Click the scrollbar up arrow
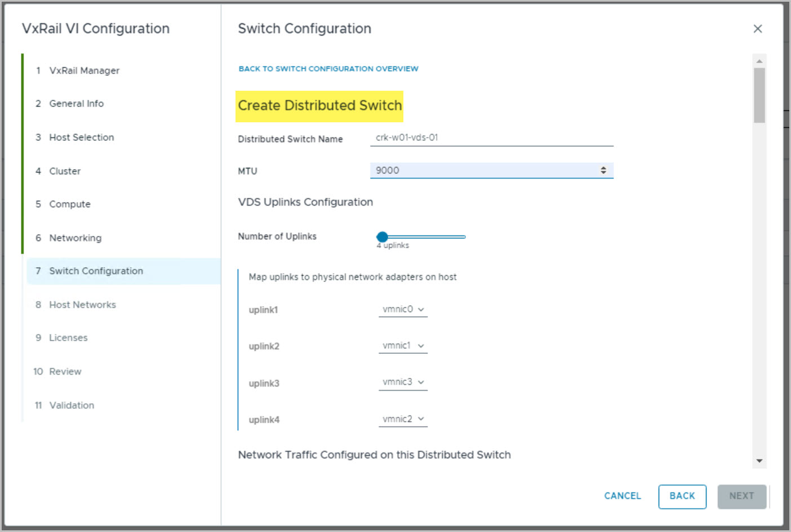791x532 pixels. 759,61
